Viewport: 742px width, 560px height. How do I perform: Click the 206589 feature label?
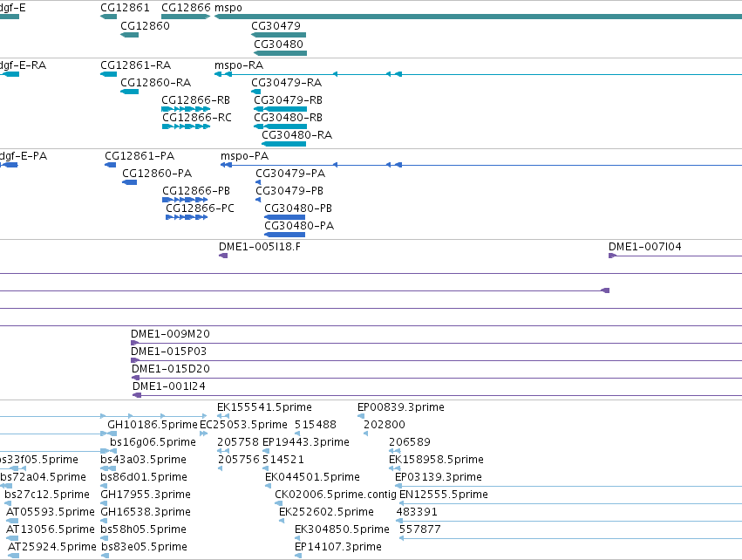[410, 442]
